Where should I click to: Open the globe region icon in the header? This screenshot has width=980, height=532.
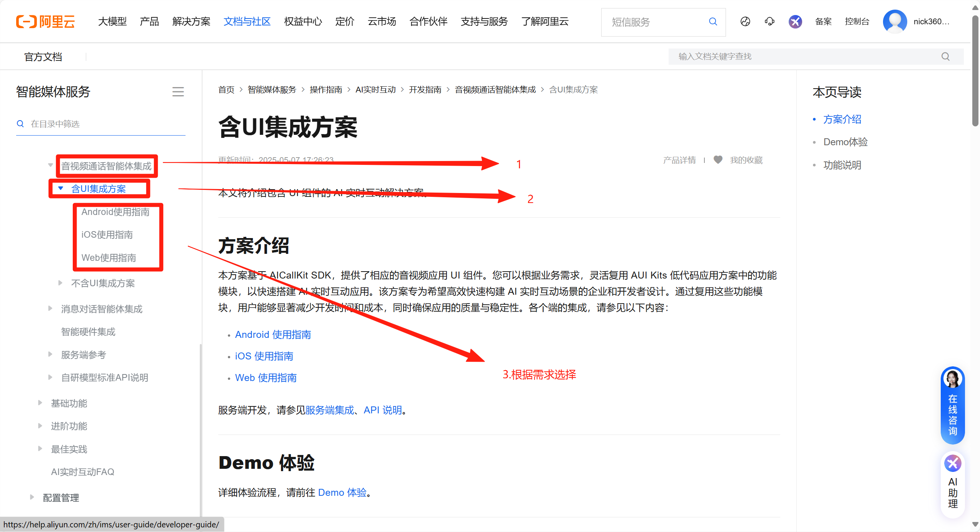coord(745,22)
